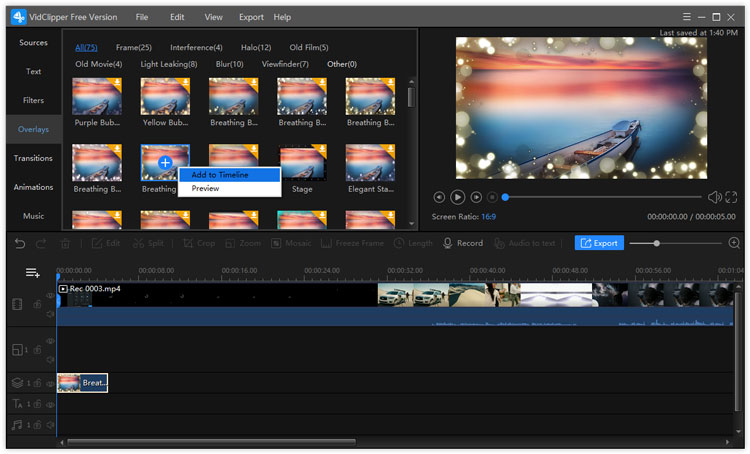Click the Edit tool in the timeline toolbar

pos(106,243)
